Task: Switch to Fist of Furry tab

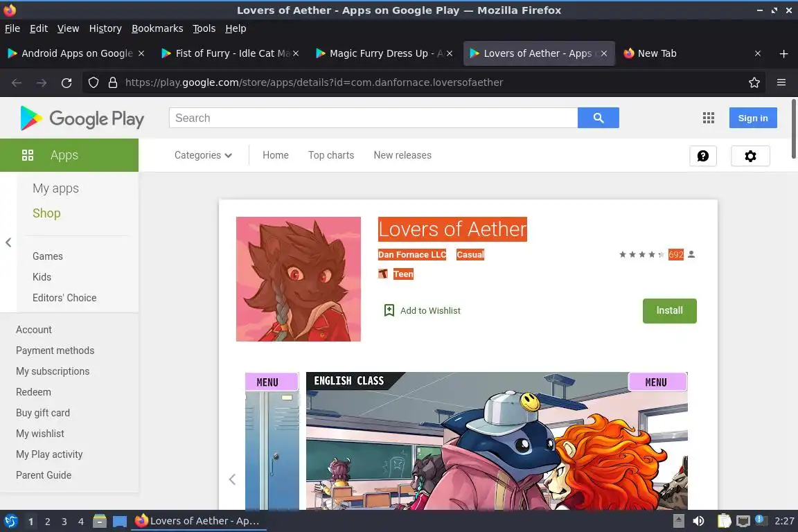Action: coord(231,53)
